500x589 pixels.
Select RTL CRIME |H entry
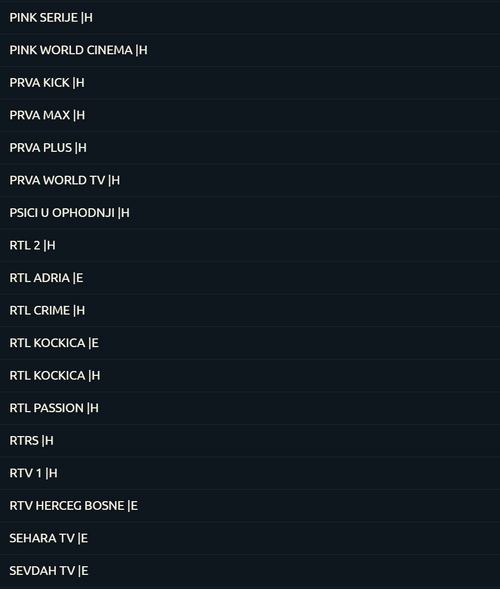coord(250,311)
